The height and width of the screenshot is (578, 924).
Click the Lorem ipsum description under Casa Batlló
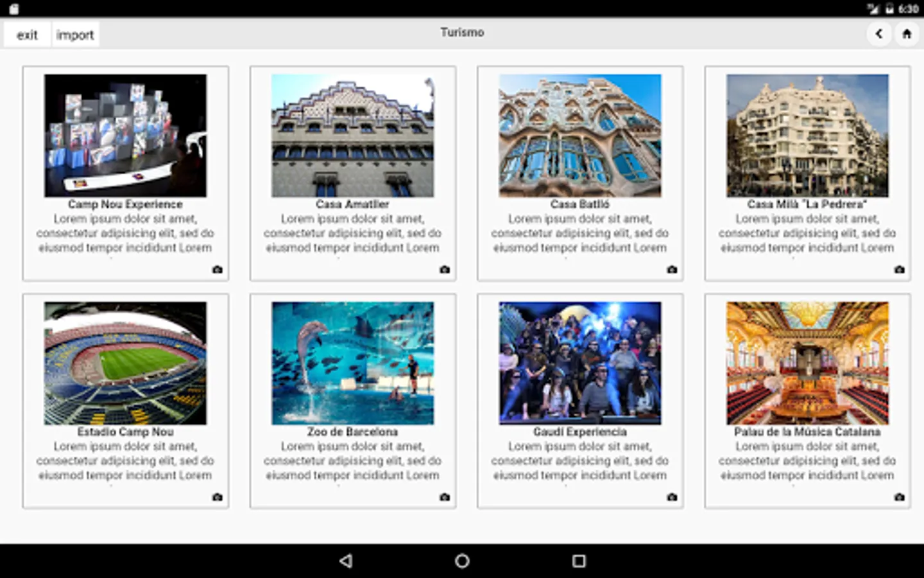tap(580, 233)
